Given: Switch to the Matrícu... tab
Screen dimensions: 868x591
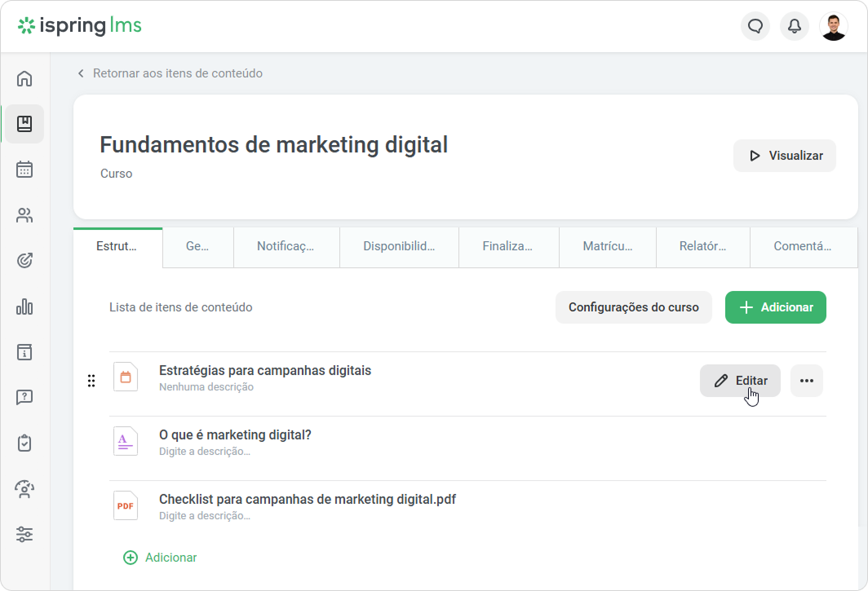Looking at the screenshot, I should 607,247.
